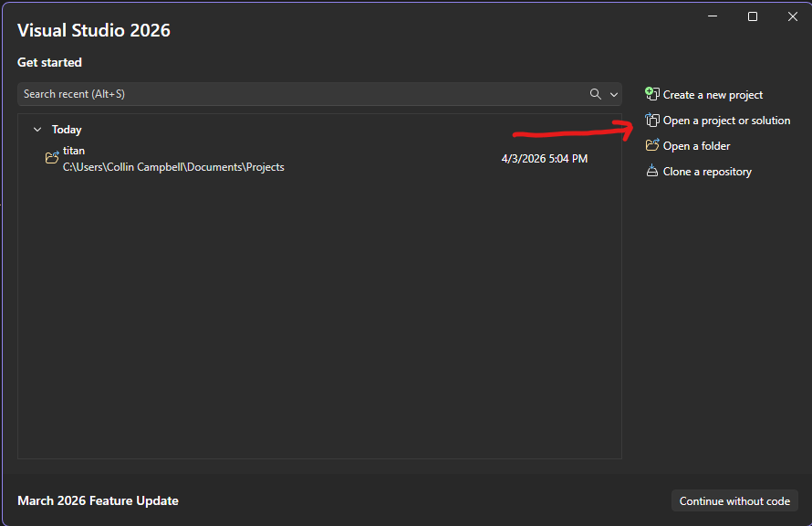Click the folder icon beside the titan project

tap(52, 157)
